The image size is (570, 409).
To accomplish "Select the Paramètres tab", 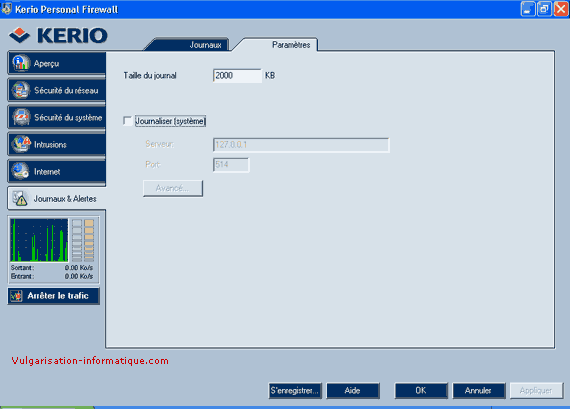I will click(x=291, y=45).
